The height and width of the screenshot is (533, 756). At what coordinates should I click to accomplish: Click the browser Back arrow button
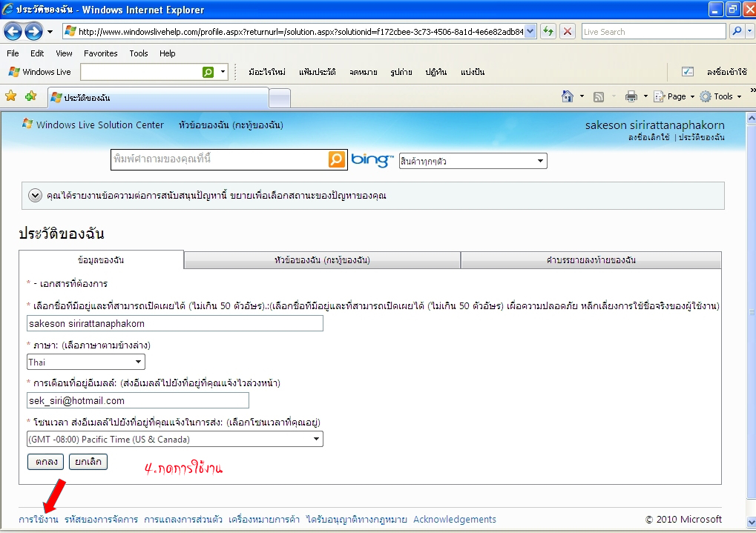pyautogui.click(x=13, y=32)
